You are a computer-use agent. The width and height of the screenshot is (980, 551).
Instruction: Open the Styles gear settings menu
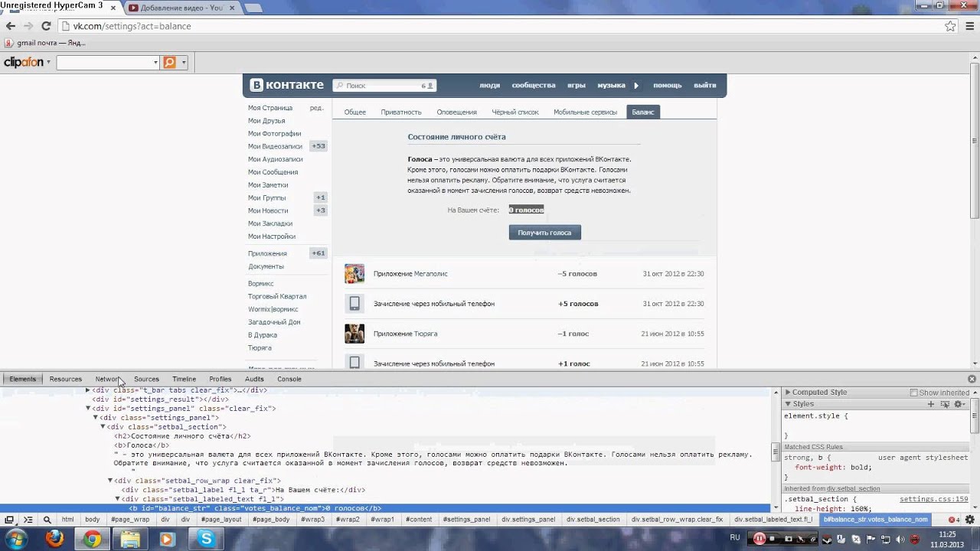click(x=959, y=404)
